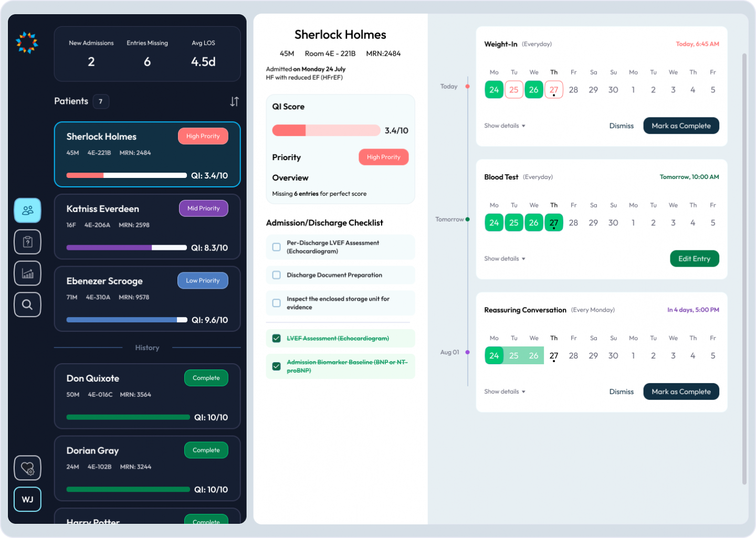Select Ebenezer Scrooge patient card
756x538 pixels.
[147, 299]
